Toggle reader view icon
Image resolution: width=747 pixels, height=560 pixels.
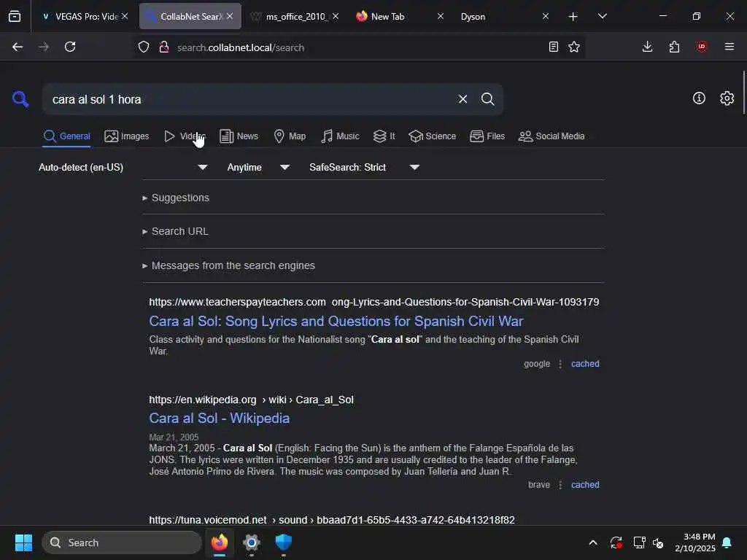click(553, 47)
